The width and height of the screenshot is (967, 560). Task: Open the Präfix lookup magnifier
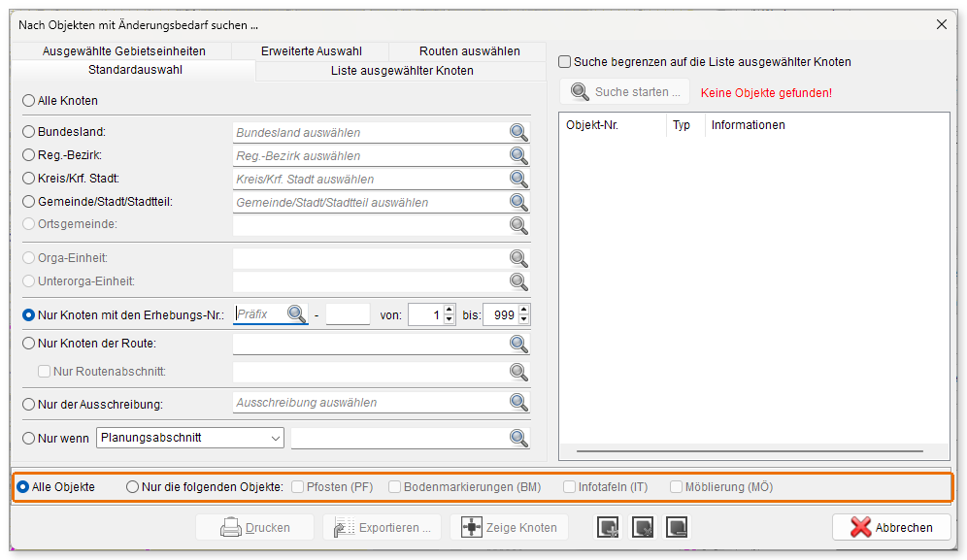pyautogui.click(x=297, y=313)
